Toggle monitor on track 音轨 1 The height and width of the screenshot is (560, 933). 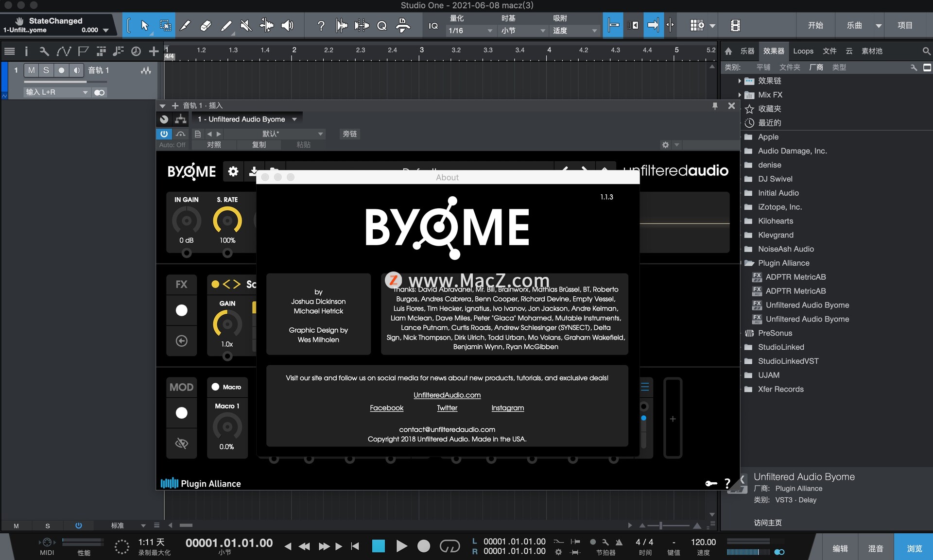pos(76,70)
